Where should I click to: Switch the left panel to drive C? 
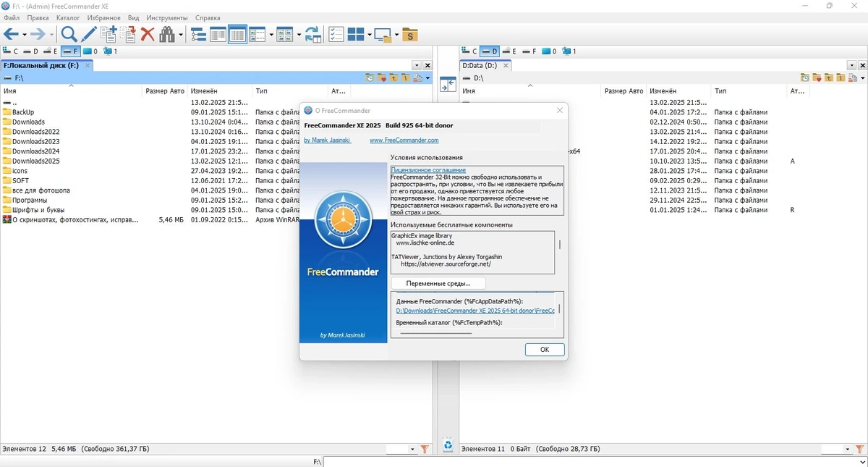(x=11, y=51)
